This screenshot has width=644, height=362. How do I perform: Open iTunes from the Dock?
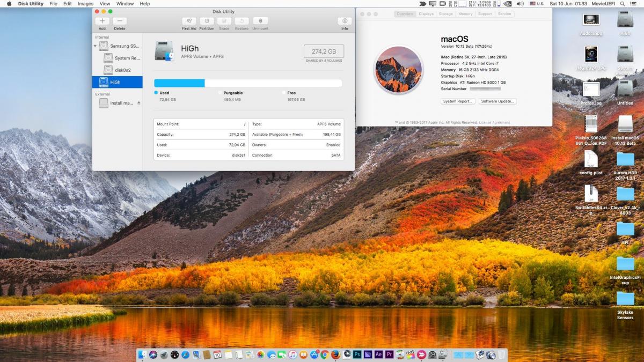(x=292, y=354)
